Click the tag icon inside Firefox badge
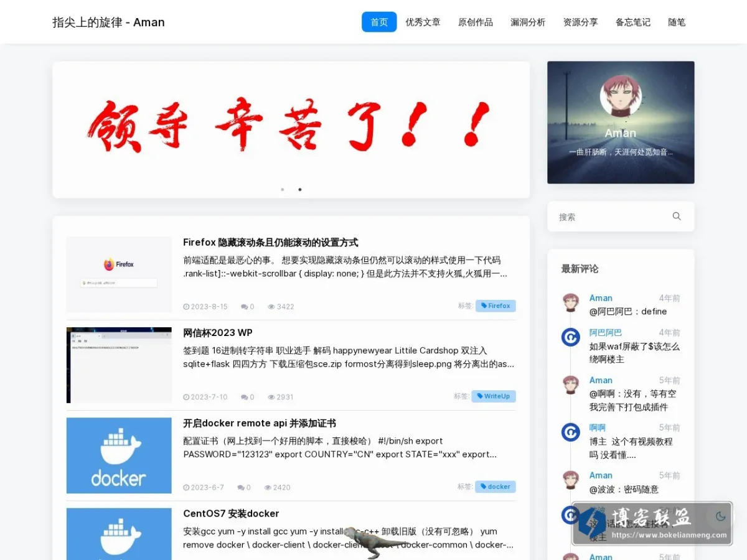Screen dimensions: 747x560 click(x=483, y=306)
